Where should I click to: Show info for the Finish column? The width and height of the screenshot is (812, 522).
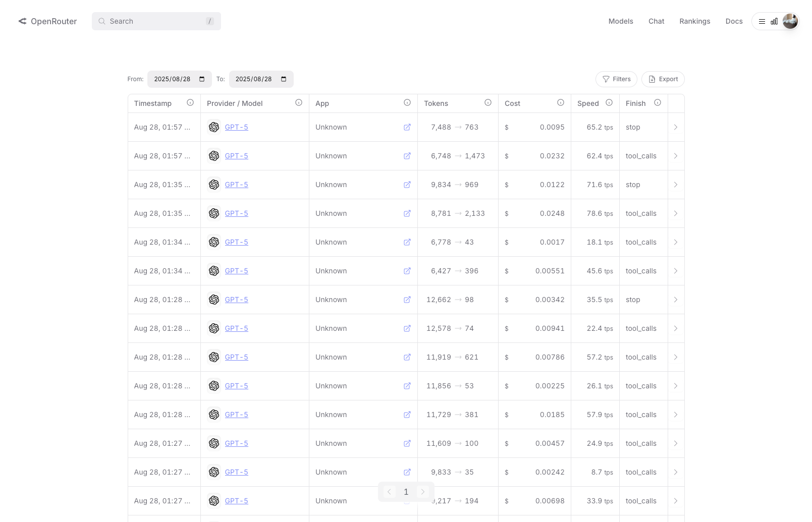point(658,102)
